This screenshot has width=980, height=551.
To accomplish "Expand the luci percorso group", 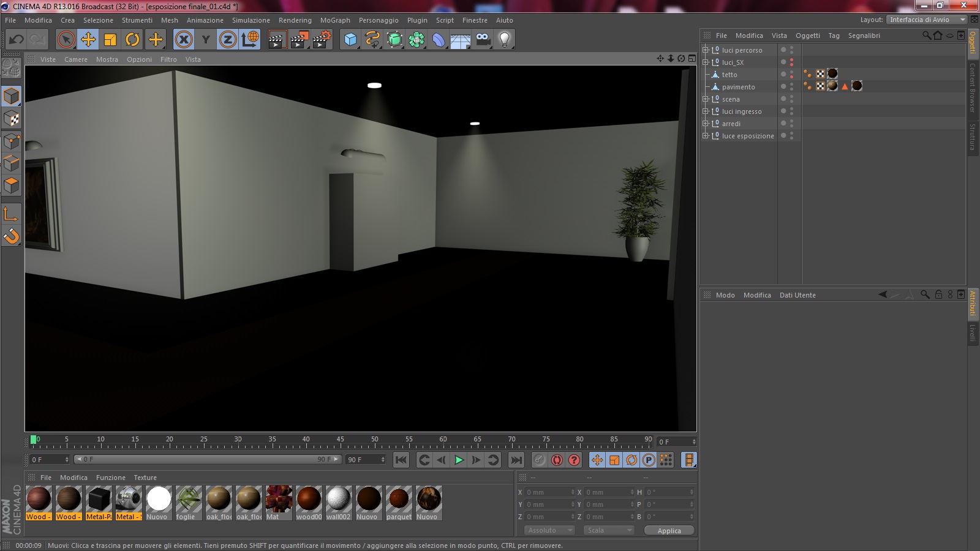I will pos(705,50).
